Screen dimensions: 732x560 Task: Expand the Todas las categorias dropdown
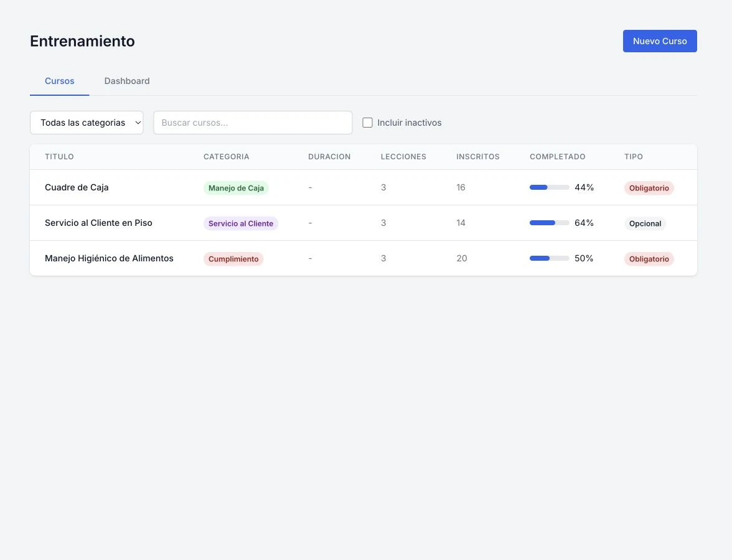coord(87,123)
